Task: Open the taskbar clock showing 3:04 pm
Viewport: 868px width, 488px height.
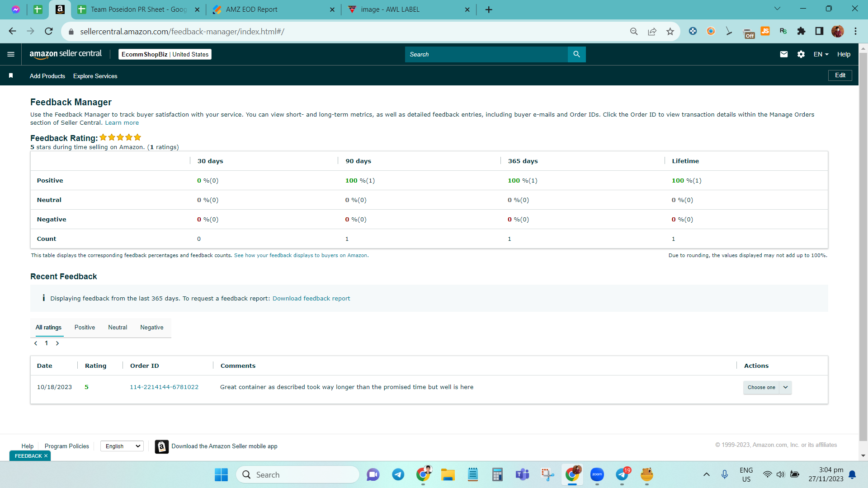Action: [826, 474]
